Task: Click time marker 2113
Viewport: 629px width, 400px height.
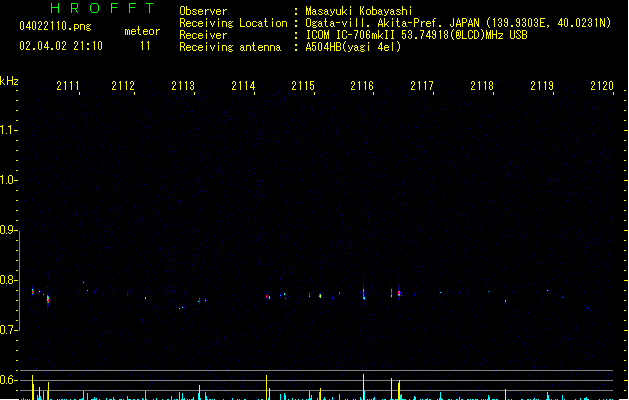Action: point(183,86)
